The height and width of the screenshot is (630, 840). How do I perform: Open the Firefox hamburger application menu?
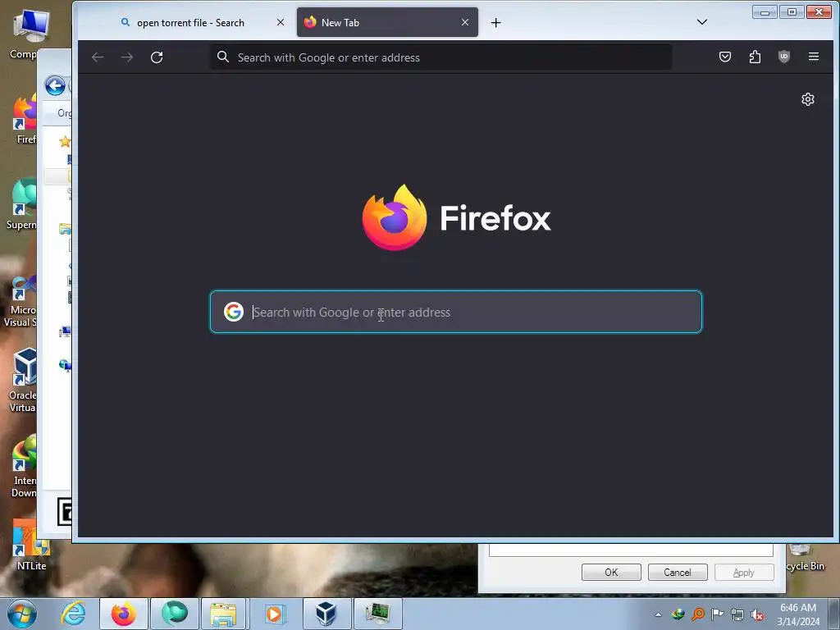(x=813, y=57)
